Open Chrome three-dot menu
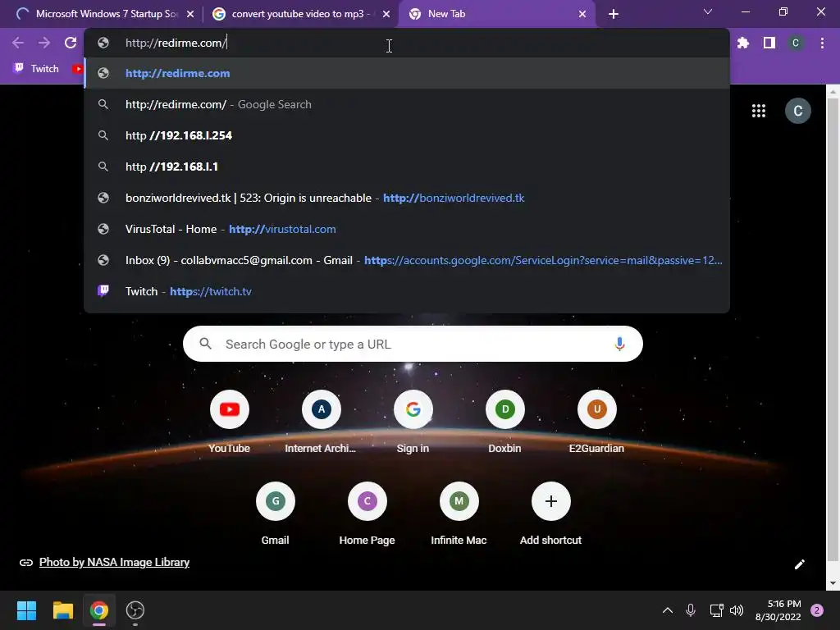This screenshot has height=630, width=840. (822, 43)
